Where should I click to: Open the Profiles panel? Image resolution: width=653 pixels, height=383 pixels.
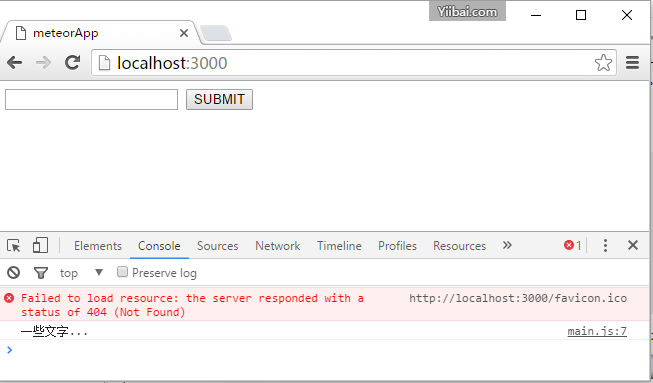pyautogui.click(x=397, y=246)
